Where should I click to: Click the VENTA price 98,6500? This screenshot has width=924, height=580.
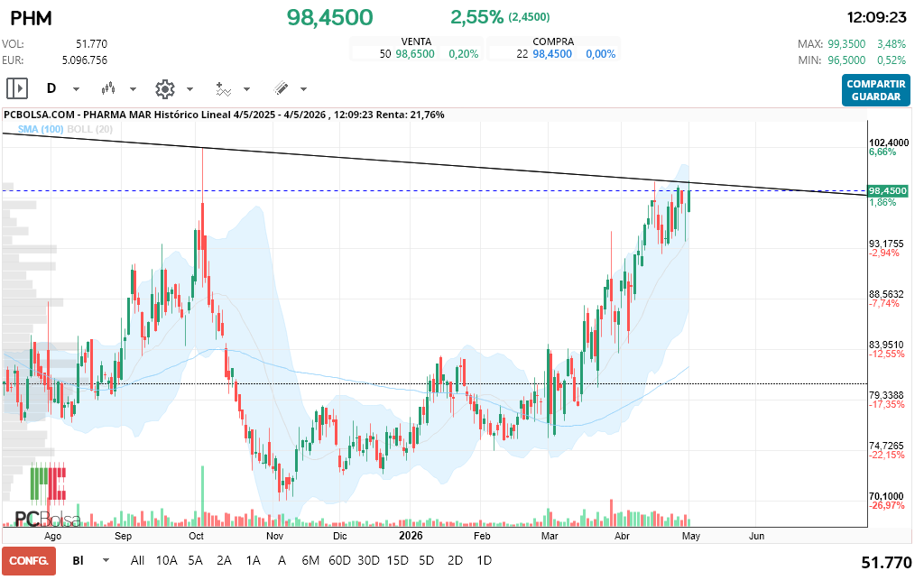(x=415, y=54)
